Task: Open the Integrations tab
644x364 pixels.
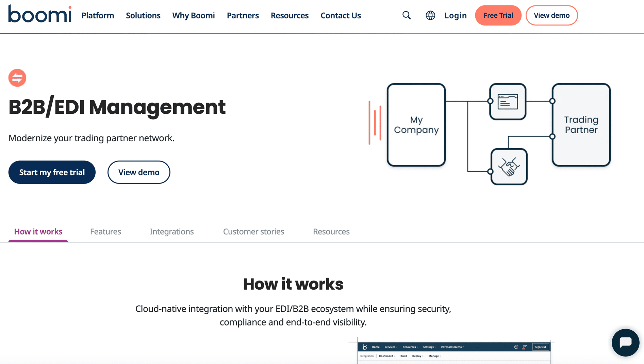Action: [172, 232]
